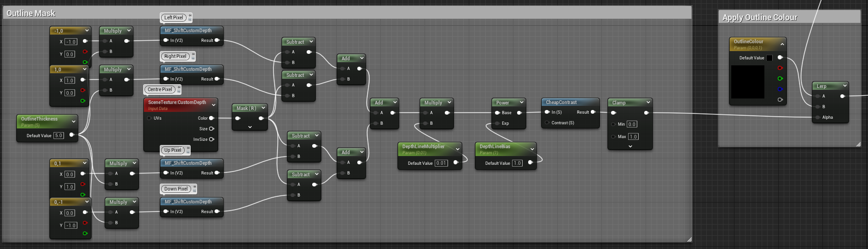Screen dimensions: 868x249
Task: Click the Min input pin on Clamp node
Action: coord(613,124)
